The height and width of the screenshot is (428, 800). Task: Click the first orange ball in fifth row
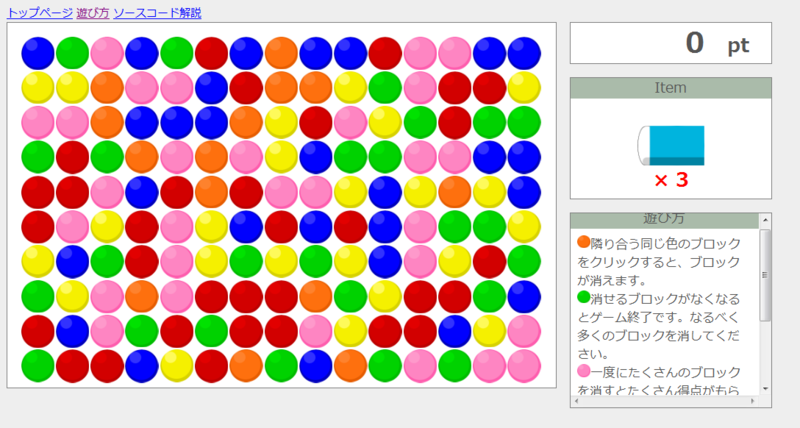coord(211,192)
